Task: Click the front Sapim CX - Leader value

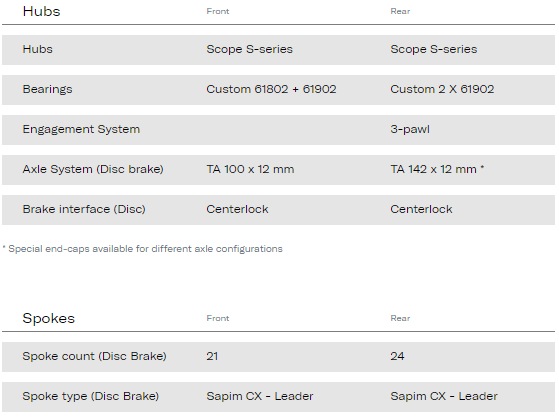Action: (x=260, y=396)
